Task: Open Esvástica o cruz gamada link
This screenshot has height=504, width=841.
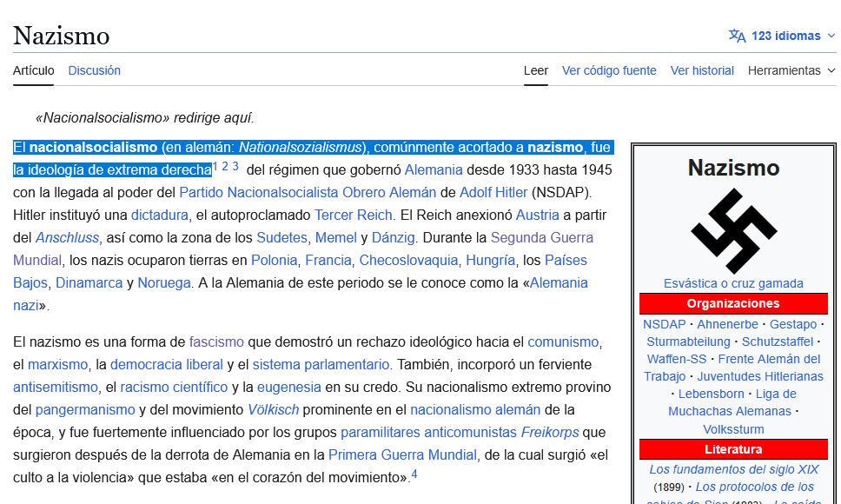Action: (733, 283)
